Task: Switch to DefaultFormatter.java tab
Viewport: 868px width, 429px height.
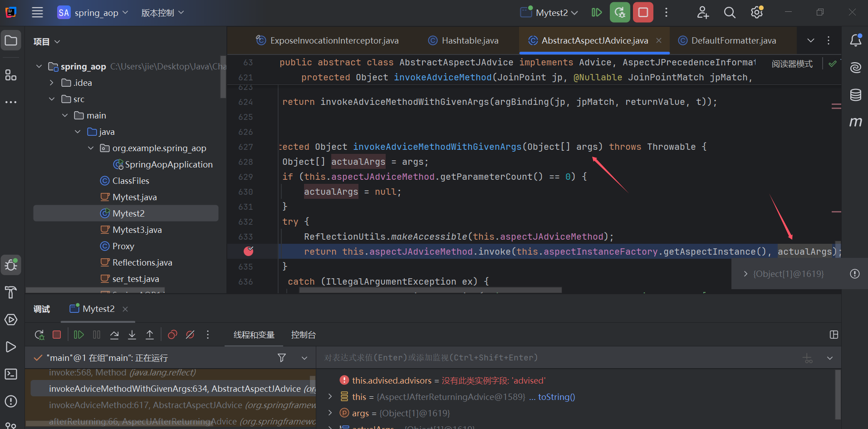Action: pyautogui.click(x=727, y=40)
